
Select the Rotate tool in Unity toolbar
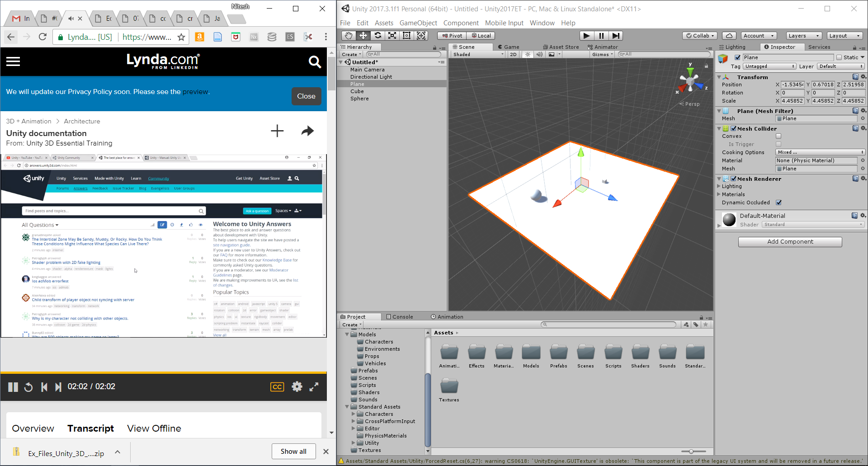(x=377, y=36)
